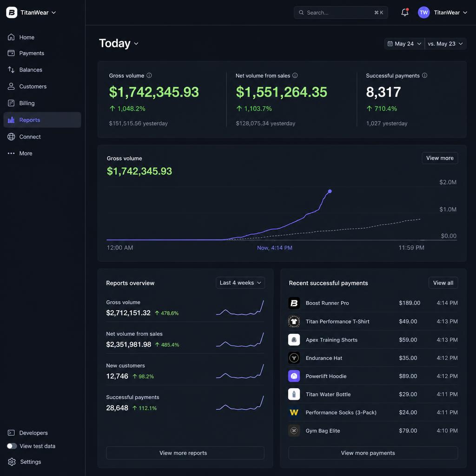Open Payments section
The height and width of the screenshot is (476, 476).
pyautogui.click(x=42, y=53)
